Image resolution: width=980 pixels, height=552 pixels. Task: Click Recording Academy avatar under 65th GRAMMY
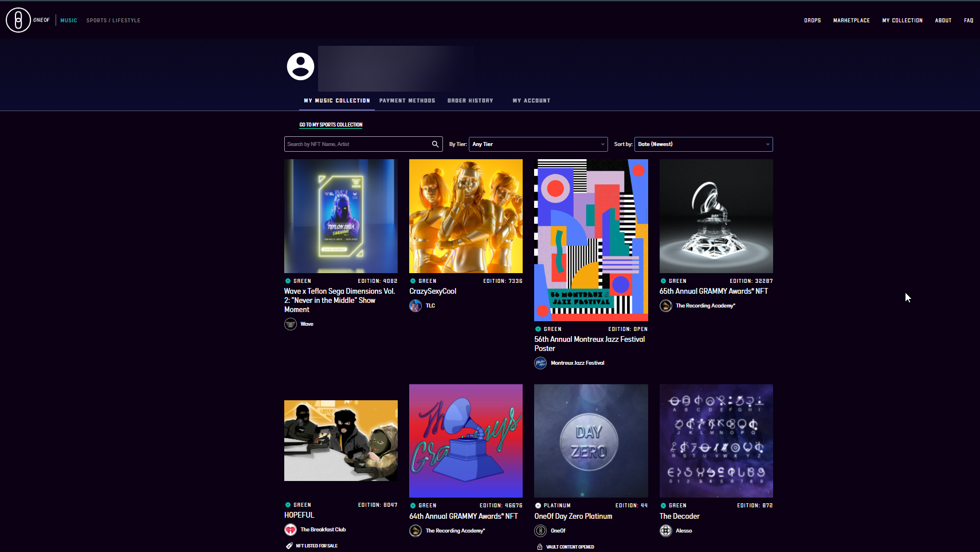666,306
